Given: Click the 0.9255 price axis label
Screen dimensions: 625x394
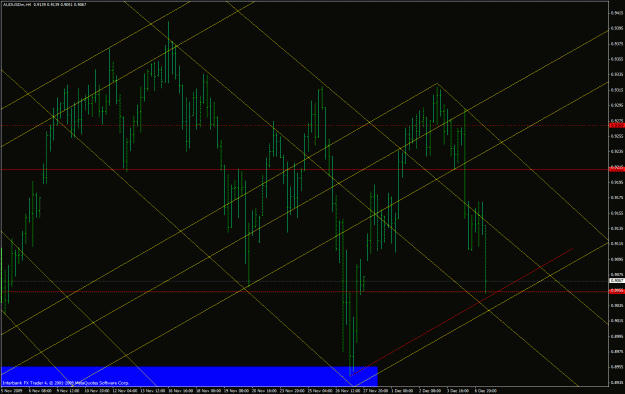Looking at the screenshot, I should point(617,136).
